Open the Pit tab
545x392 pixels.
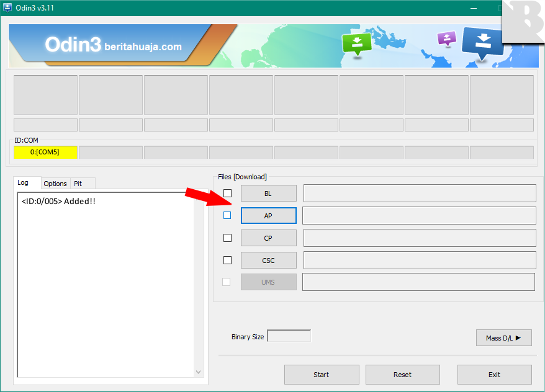point(78,184)
